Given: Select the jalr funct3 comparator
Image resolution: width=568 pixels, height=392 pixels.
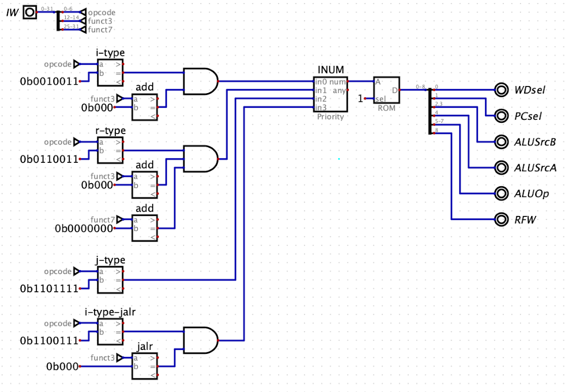Looking at the screenshot, I should (144, 365).
